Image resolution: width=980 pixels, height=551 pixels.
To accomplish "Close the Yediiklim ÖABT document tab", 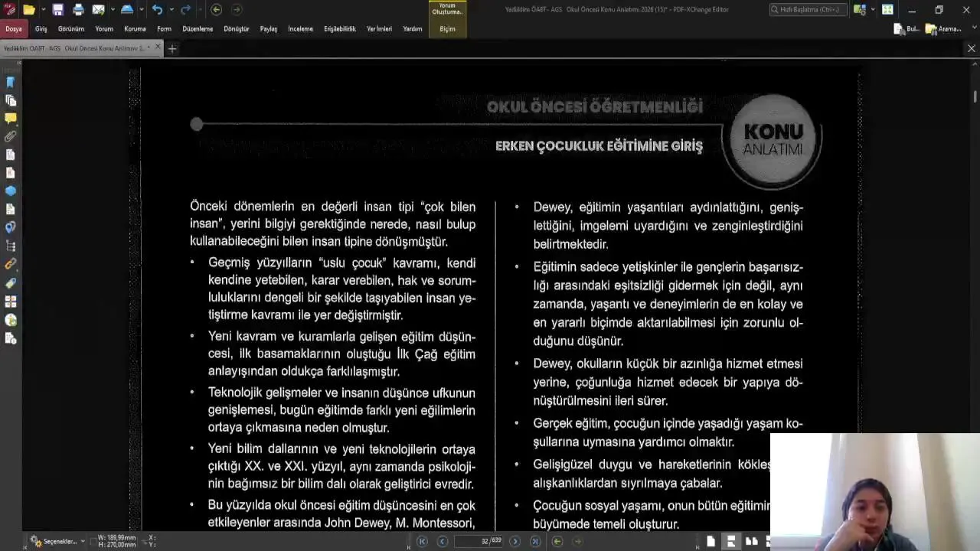I will [158, 47].
